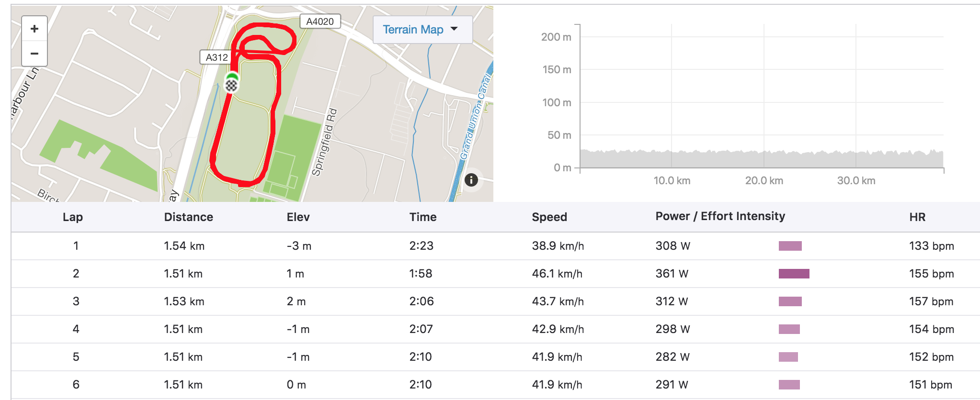Click Power / Effort Intensity header
The image size is (980, 400).
[720, 216]
